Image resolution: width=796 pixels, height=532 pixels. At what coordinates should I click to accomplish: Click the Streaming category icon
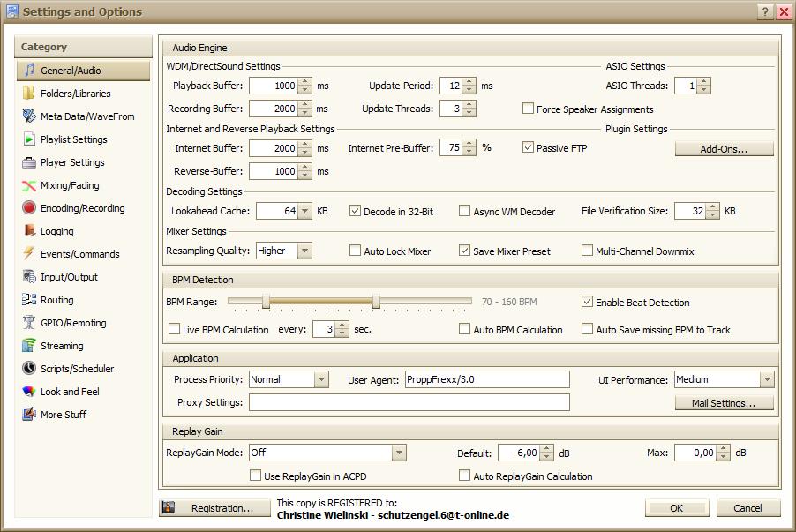tap(29, 346)
